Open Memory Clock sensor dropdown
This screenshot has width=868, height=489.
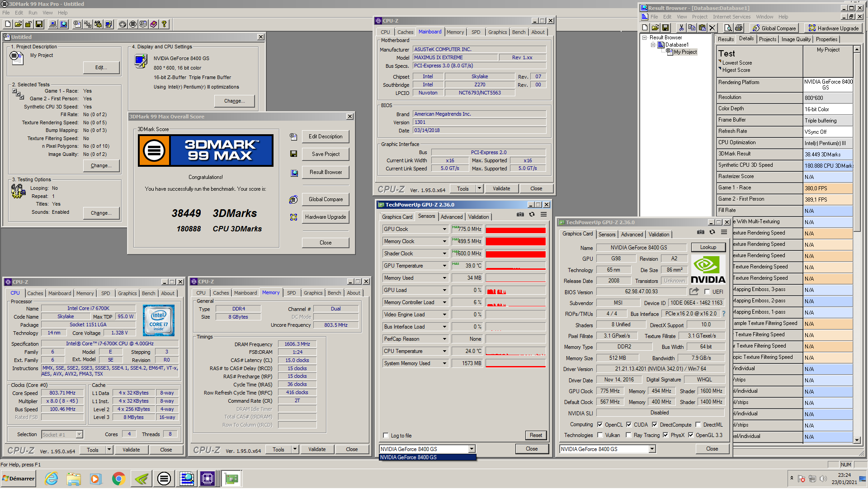click(x=444, y=241)
